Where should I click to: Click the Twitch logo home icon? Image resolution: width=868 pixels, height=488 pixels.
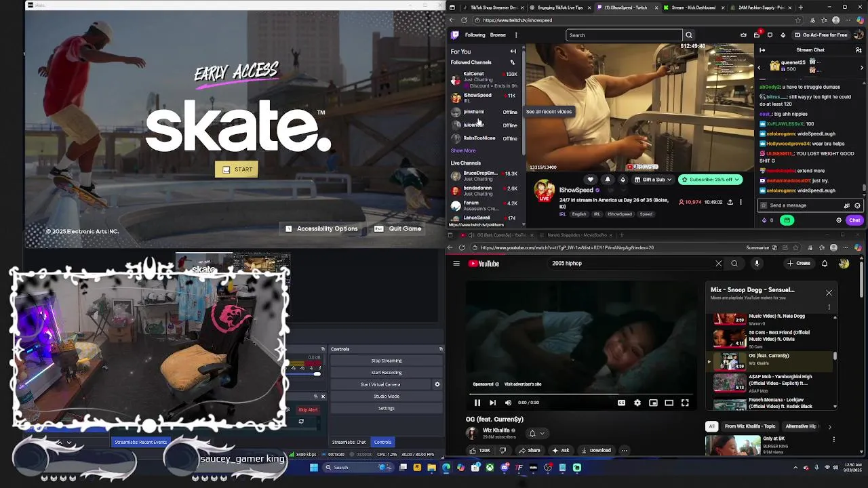coord(455,35)
